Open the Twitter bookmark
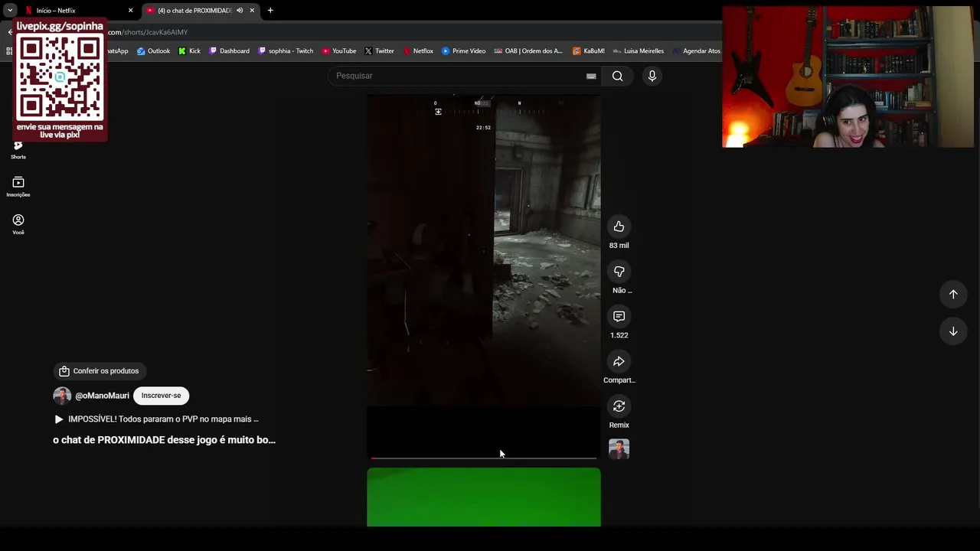The width and height of the screenshot is (980, 551). click(x=379, y=51)
